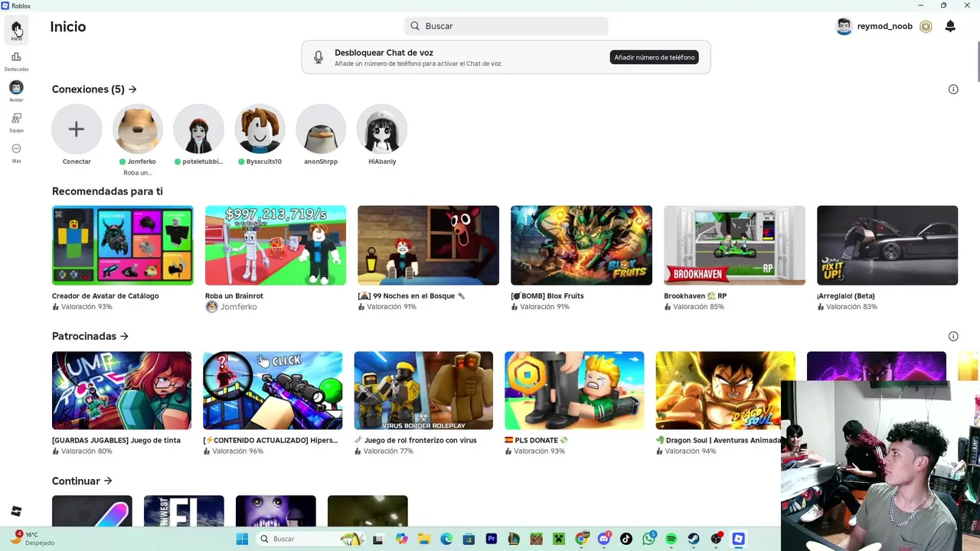This screenshot has width=980, height=551.
Task: Open WhatsApp from the taskbar
Action: click(x=649, y=538)
